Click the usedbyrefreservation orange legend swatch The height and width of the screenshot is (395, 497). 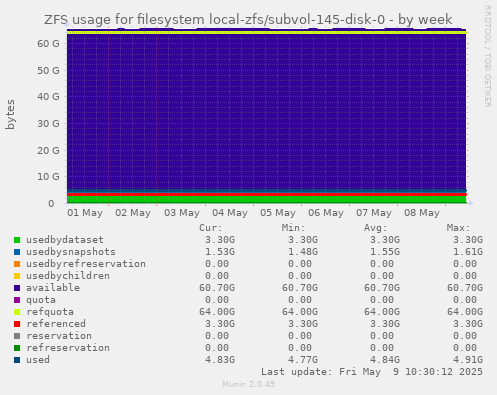tap(17, 264)
